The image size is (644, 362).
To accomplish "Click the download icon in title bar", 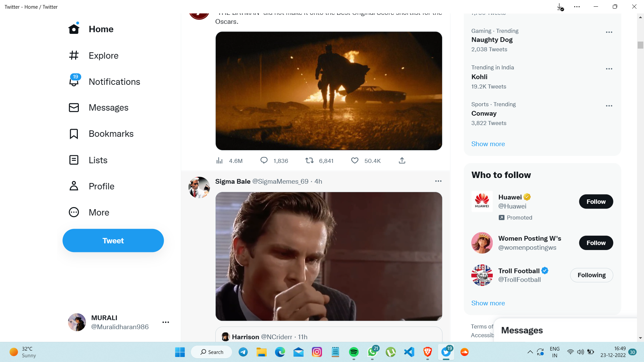I will pyautogui.click(x=560, y=7).
